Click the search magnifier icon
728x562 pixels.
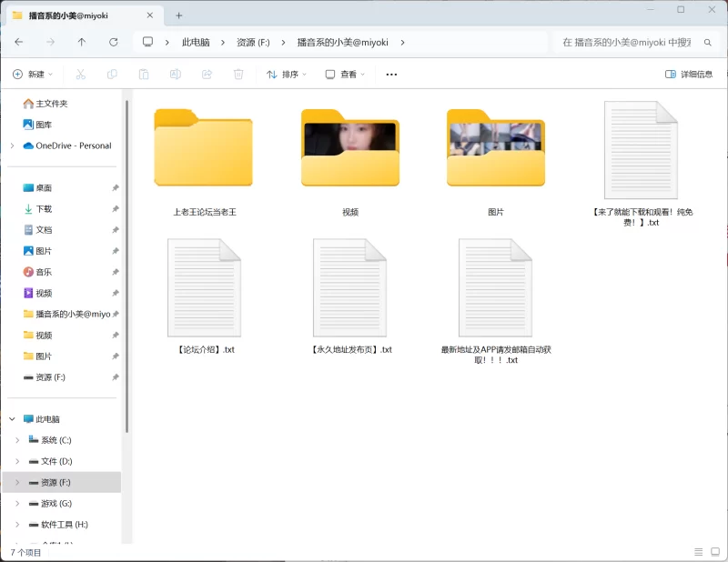[708, 43]
